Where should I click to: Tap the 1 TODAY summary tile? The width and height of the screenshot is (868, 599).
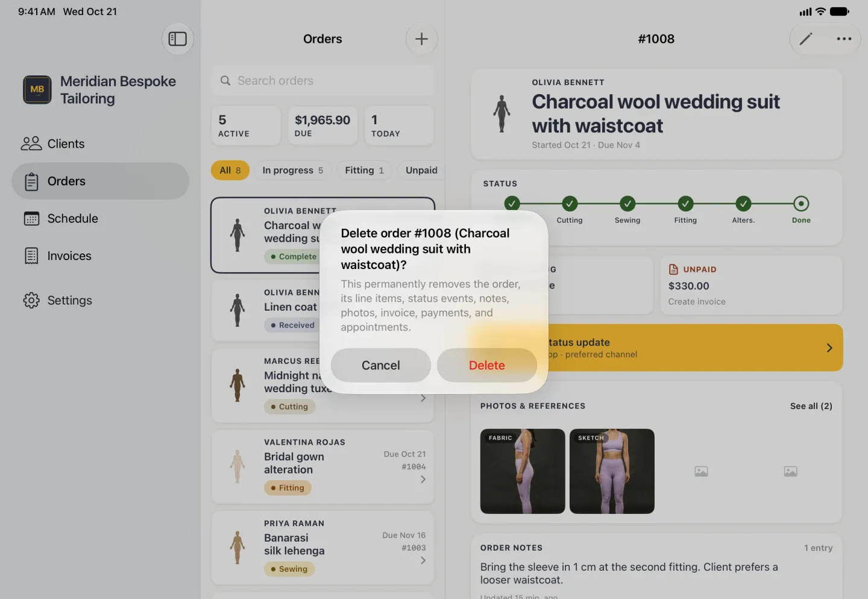[x=399, y=125]
